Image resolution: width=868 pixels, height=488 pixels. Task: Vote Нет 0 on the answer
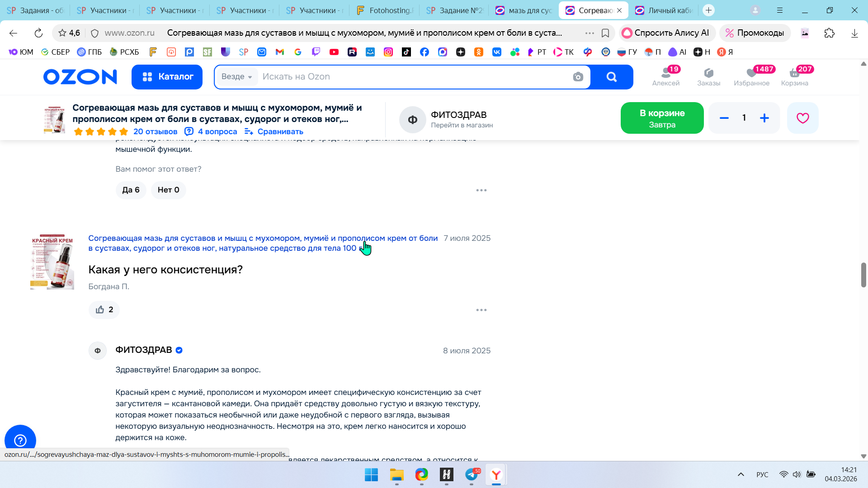(x=168, y=190)
